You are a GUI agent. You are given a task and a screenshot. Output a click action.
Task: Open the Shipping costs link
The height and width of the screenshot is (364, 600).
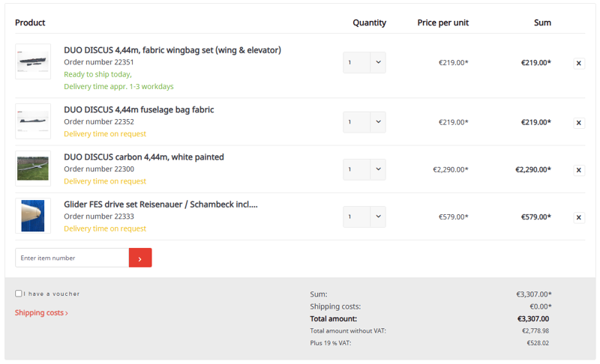(41, 313)
